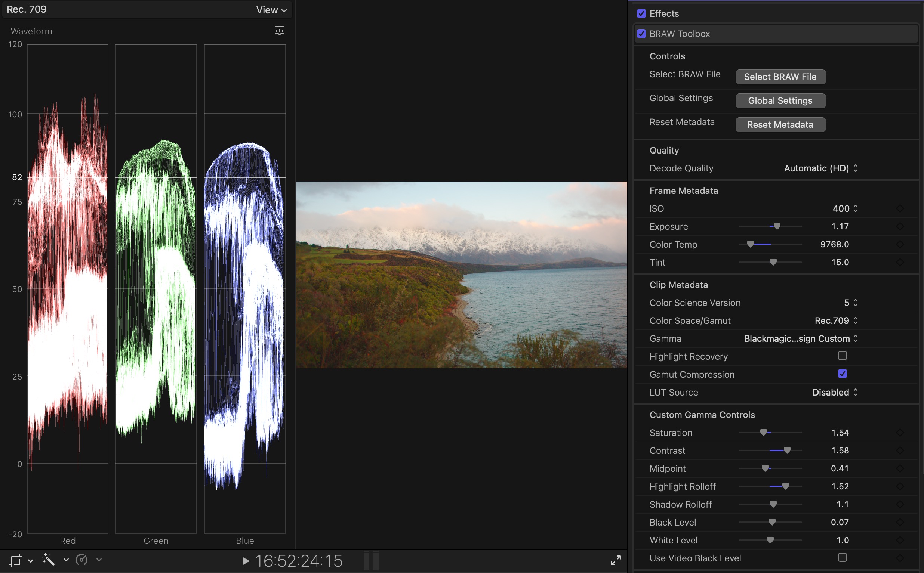
Task: Open the View dropdown menu
Action: pos(271,10)
